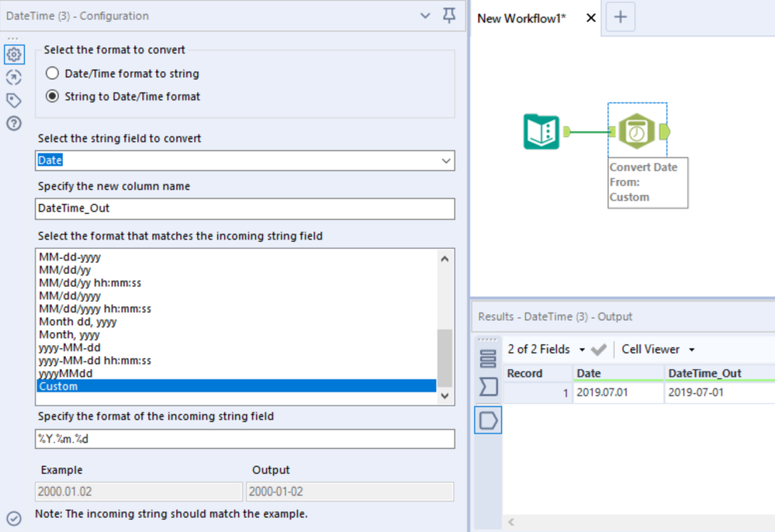Click record number 1 row header
The height and width of the screenshot is (532, 775).
pos(538,392)
